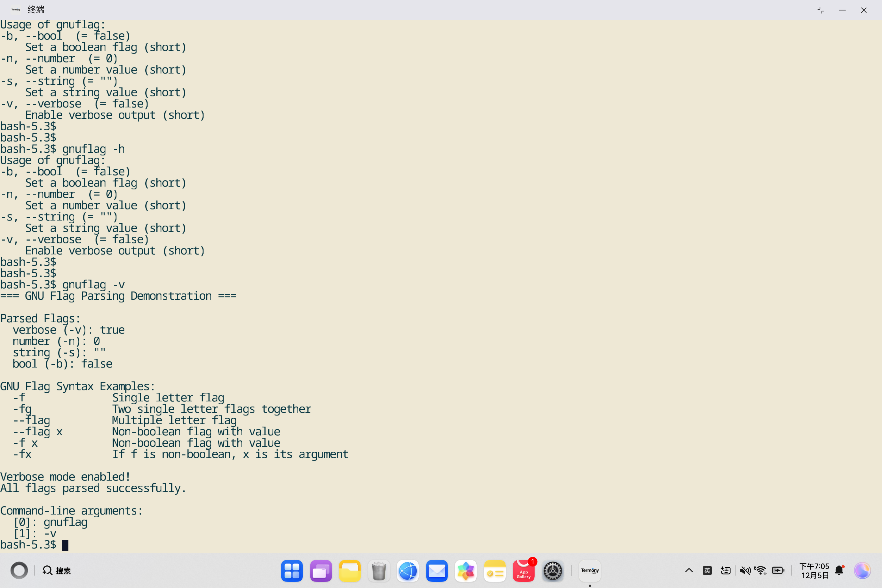Click the clock showing 下午7:05

(x=814, y=571)
